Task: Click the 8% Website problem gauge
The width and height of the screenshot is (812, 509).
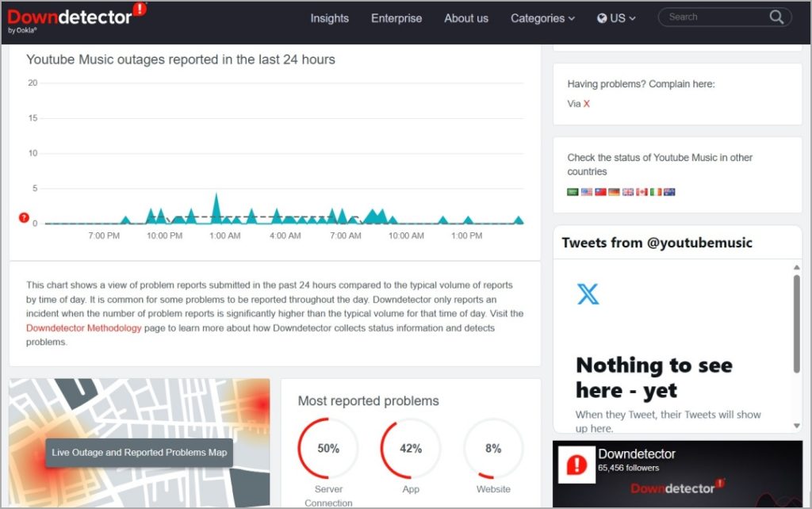Action: [x=493, y=449]
